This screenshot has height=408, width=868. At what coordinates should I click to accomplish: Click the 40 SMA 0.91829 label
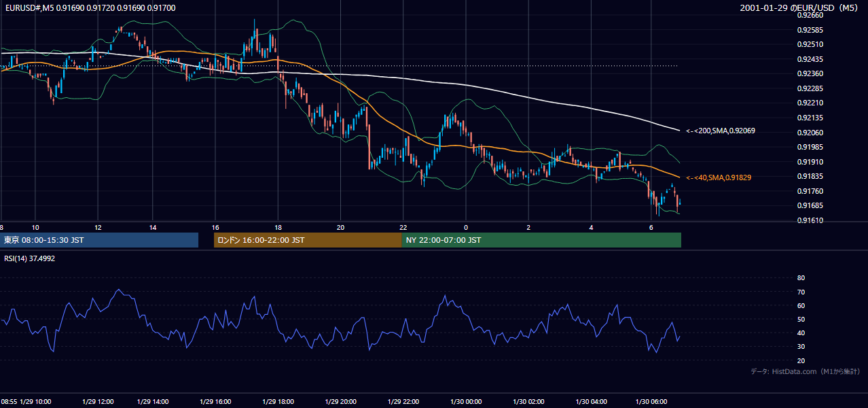[719, 177]
